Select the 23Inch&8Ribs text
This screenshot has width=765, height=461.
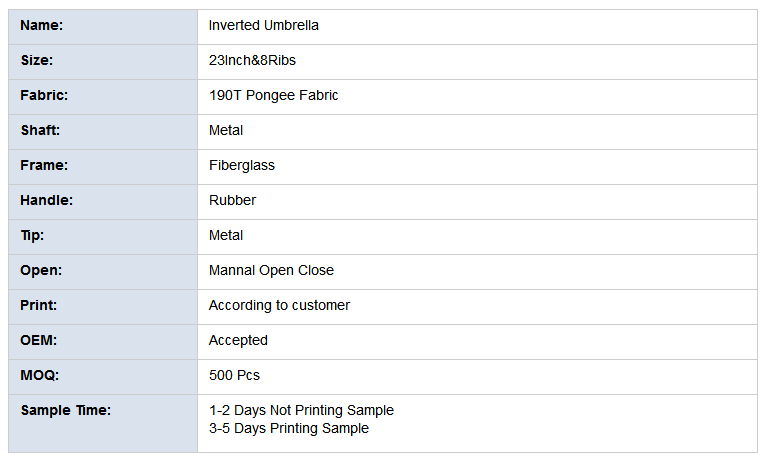252,60
